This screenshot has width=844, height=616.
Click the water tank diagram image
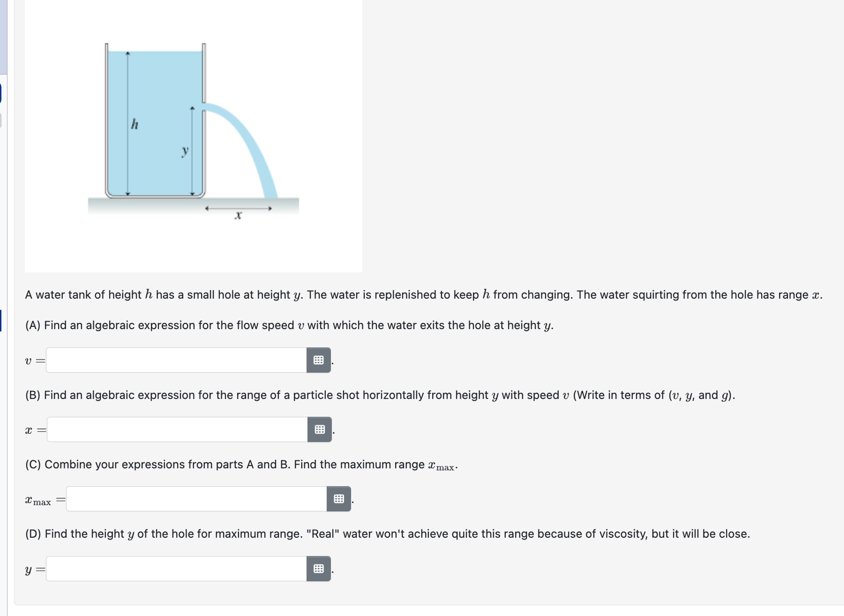(193, 136)
